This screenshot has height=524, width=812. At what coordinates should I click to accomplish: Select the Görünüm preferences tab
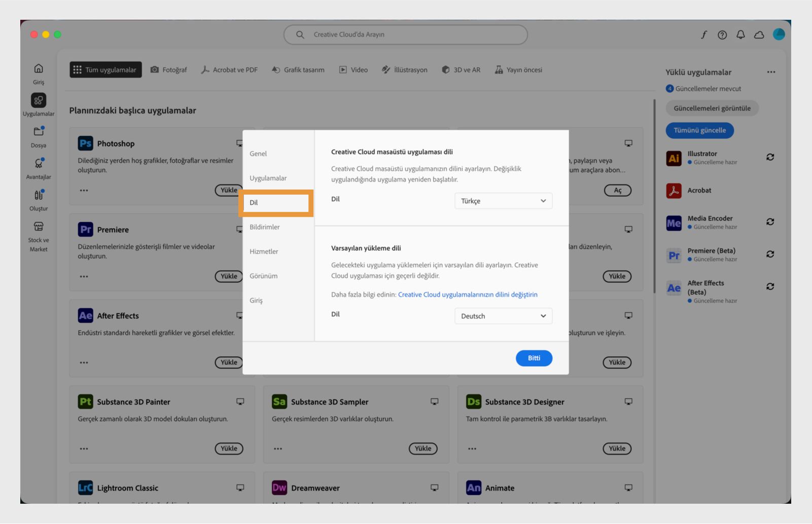click(263, 276)
